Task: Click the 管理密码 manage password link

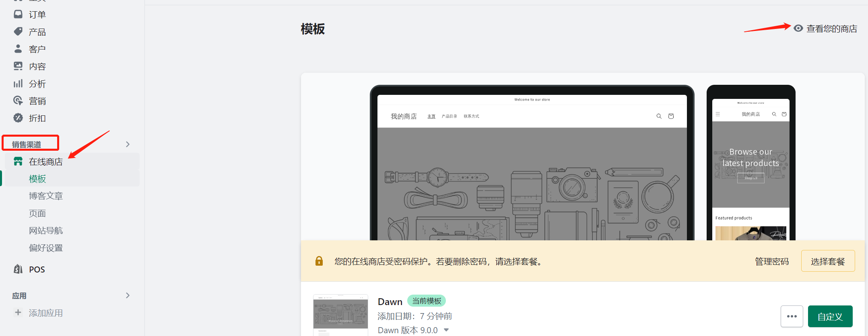Action: pyautogui.click(x=771, y=262)
